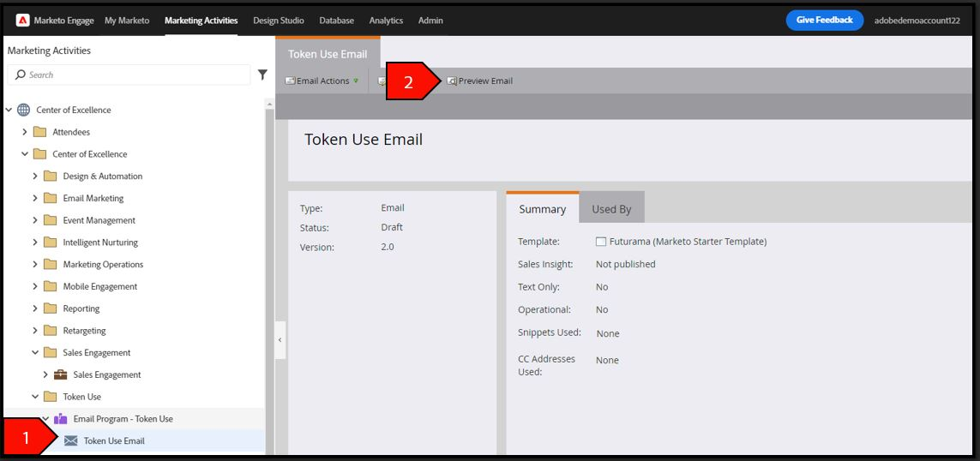Image resolution: width=980 pixels, height=461 pixels.
Task: Click the Version value 2.0
Action: [x=388, y=247]
